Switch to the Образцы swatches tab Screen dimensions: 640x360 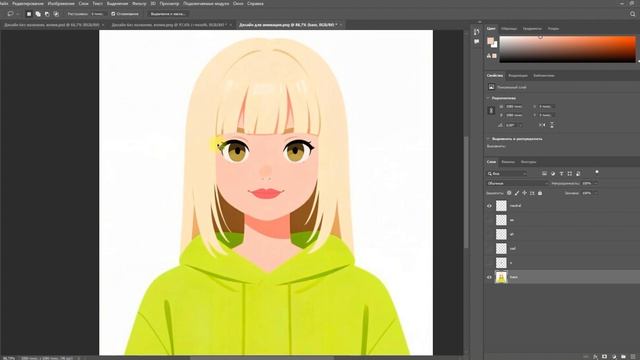509,29
